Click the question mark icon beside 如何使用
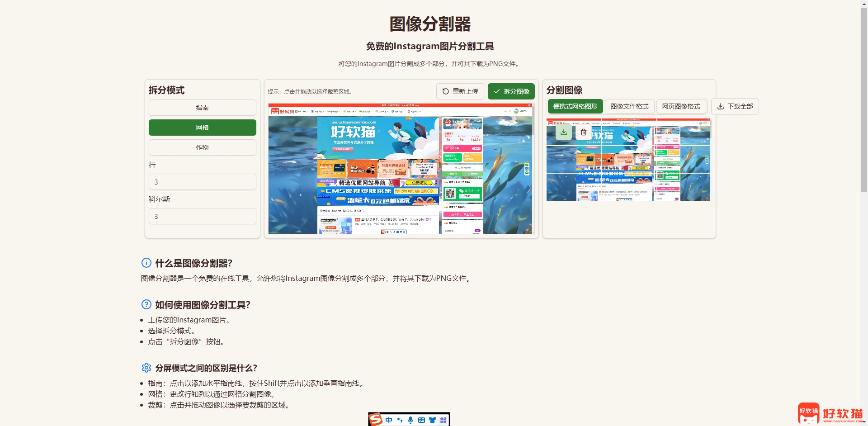868x426 pixels. click(x=146, y=304)
